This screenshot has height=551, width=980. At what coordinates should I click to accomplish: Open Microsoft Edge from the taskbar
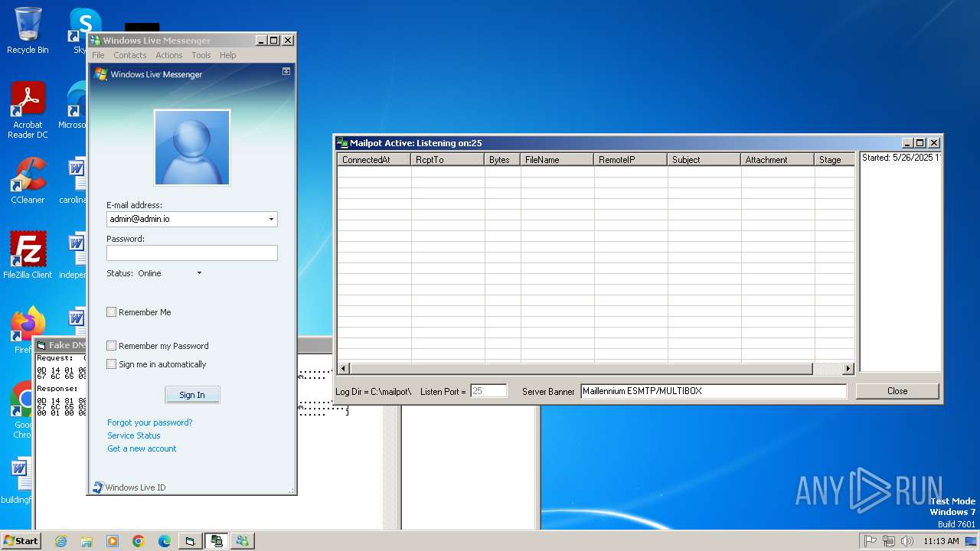pyautogui.click(x=165, y=541)
